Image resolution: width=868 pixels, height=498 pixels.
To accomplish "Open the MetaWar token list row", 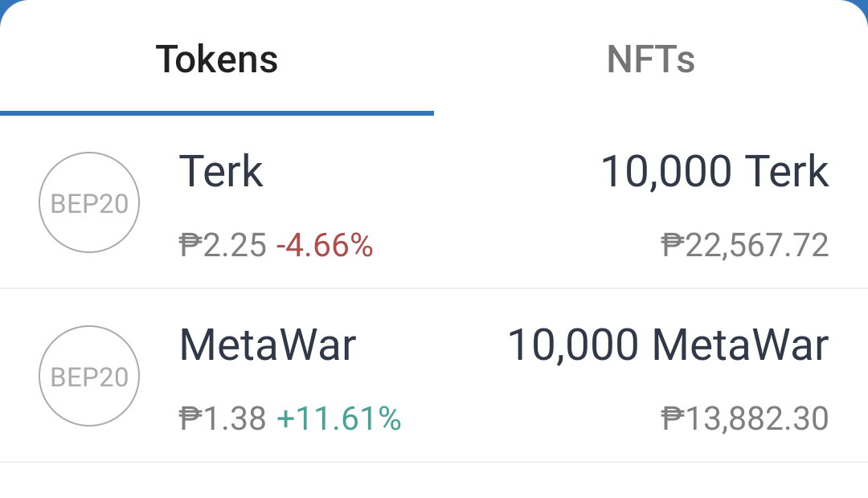I will tap(434, 375).
